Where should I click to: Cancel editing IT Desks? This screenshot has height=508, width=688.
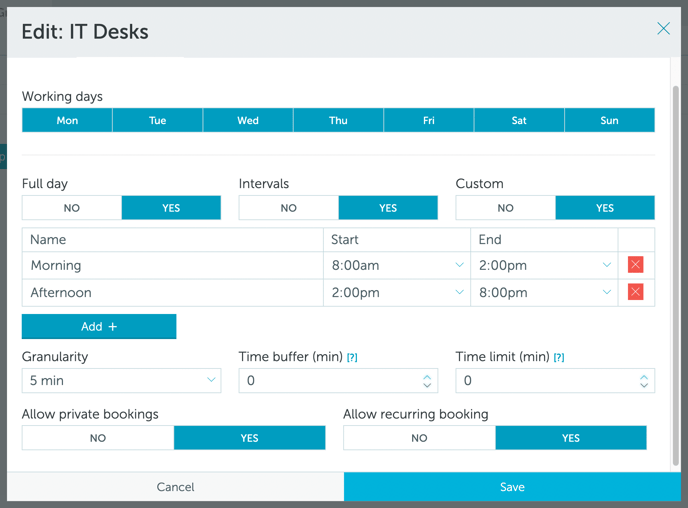point(175,487)
